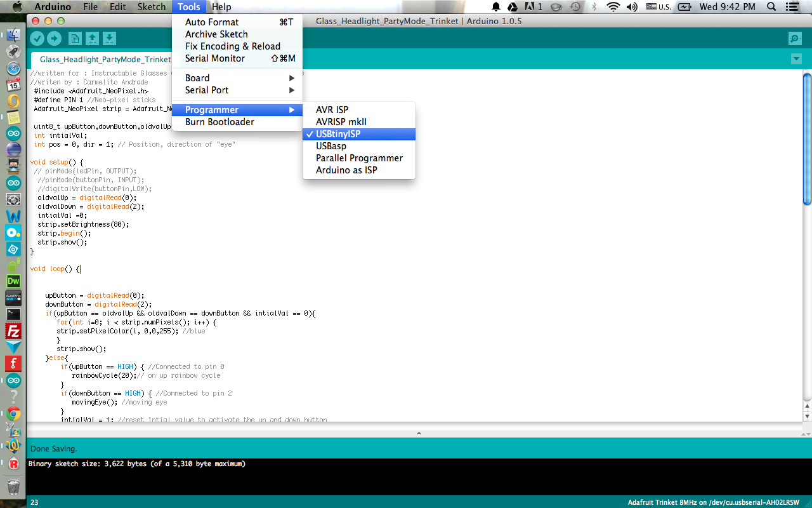Open the Arduino application menu
The height and width of the screenshot is (508, 812).
[53, 7]
